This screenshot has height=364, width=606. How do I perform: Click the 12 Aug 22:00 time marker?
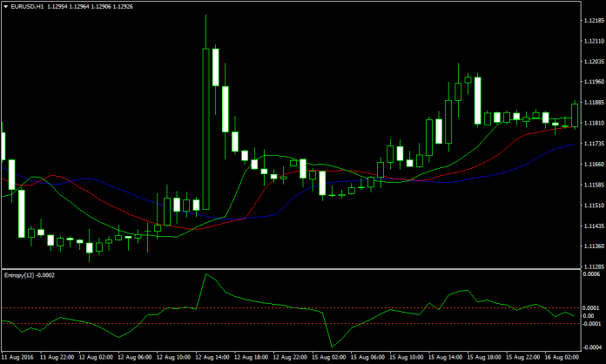pyautogui.click(x=290, y=357)
